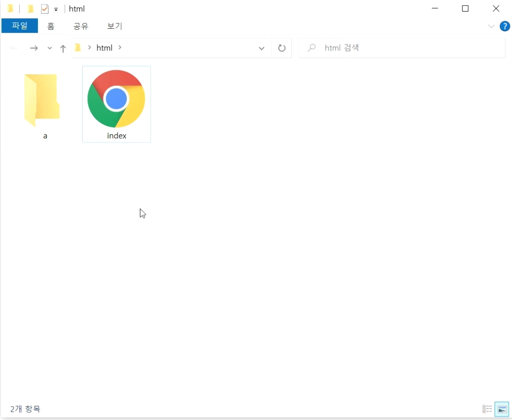
Task: Open the 파일 menu tab
Action: click(x=20, y=26)
